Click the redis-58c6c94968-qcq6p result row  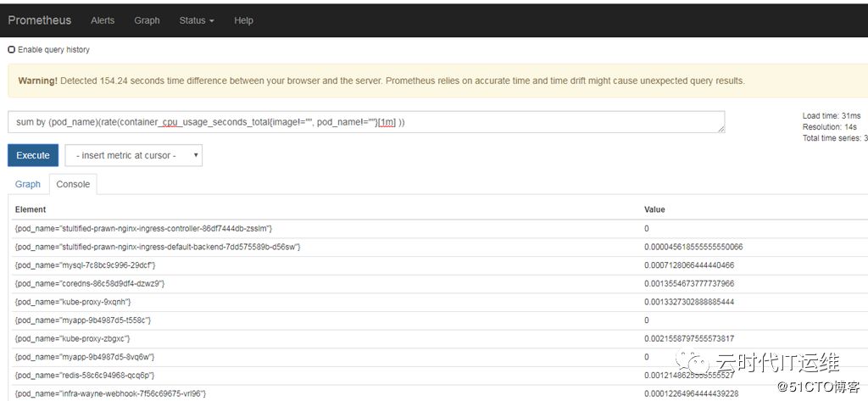tap(85, 375)
